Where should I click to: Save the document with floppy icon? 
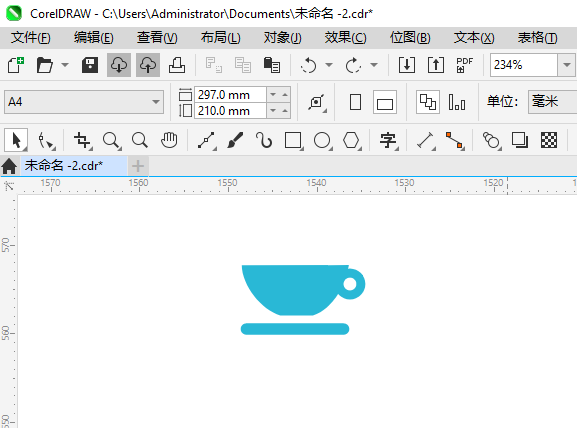(90, 65)
